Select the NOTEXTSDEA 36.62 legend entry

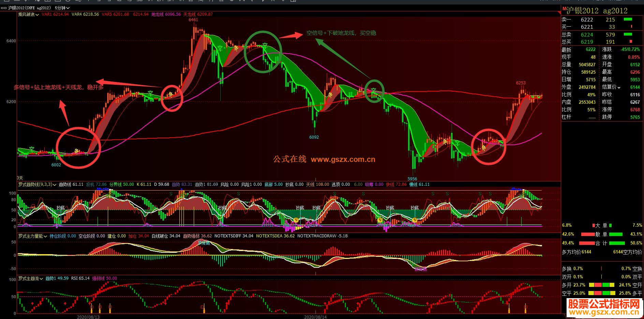pos(276,236)
